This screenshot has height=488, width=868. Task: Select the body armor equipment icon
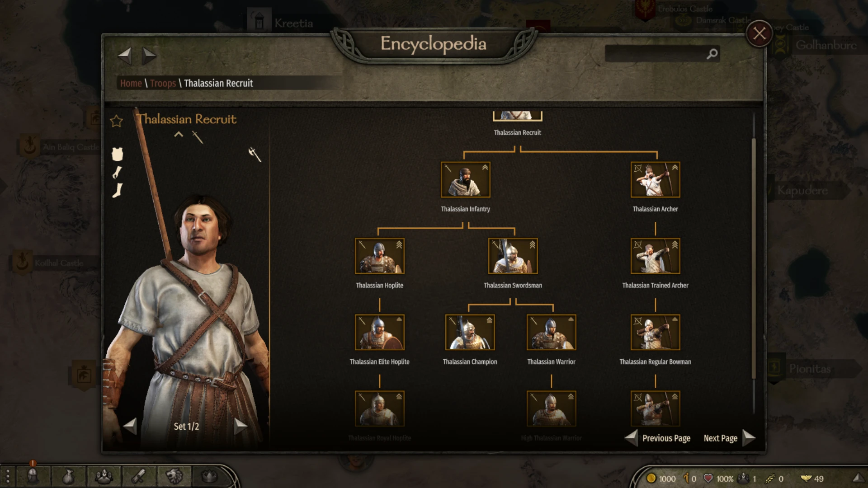point(118,154)
